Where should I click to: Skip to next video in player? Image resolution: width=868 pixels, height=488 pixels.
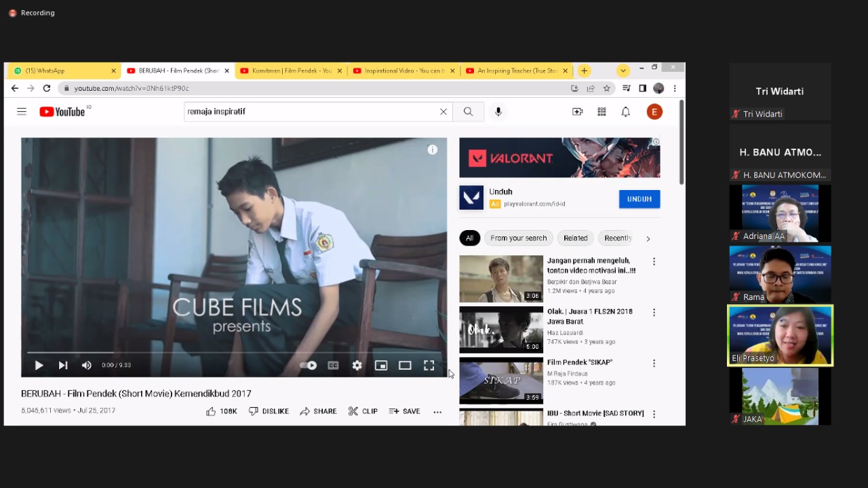point(63,365)
